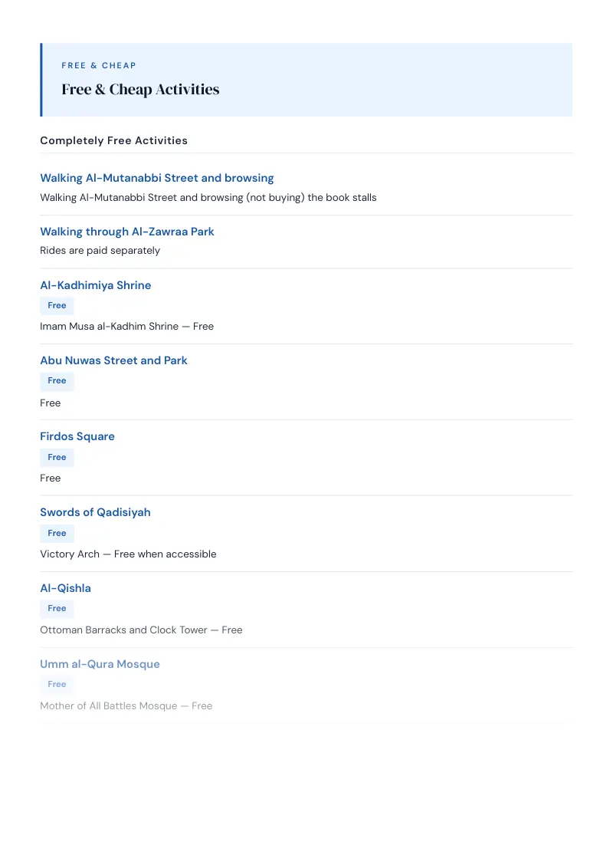This screenshot has height=868, width=613.
Task: Click Abu Nuwas Street and Park heading
Action: click(x=113, y=360)
